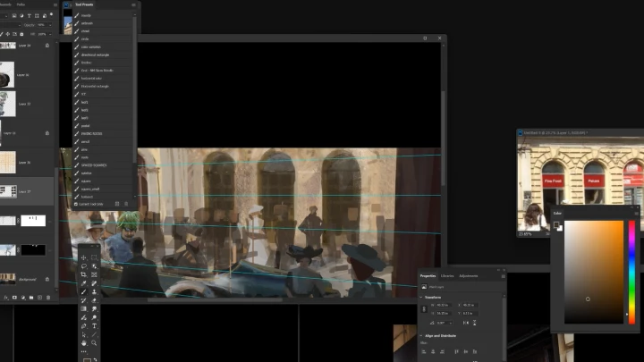The image size is (644, 362).
Task: Select the Dodge tool
Action: click(x=94, y=317)
